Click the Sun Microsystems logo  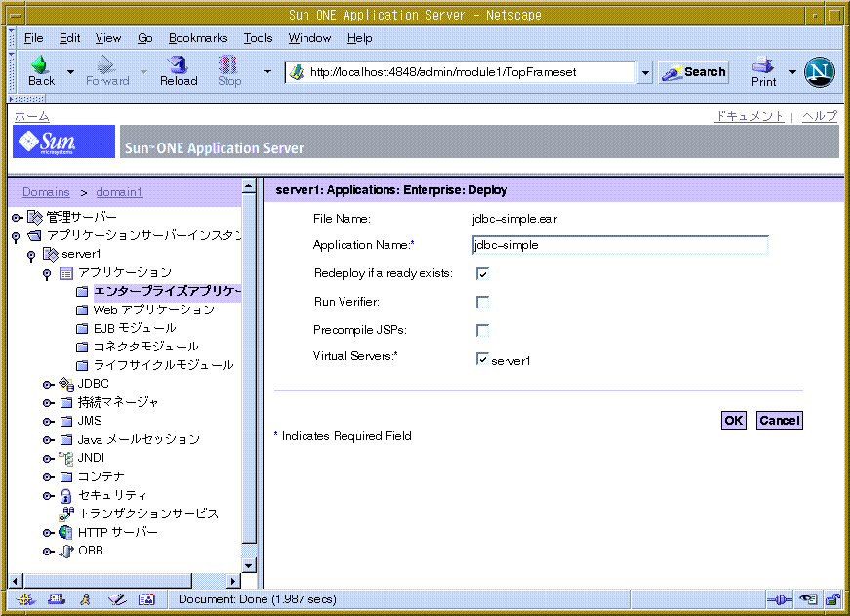pos(64,142)
